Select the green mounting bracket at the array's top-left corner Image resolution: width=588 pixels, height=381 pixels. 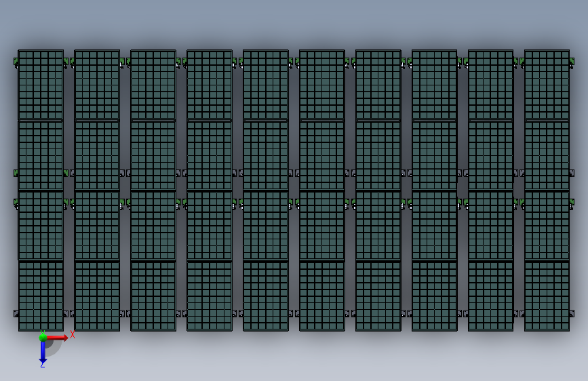(16, 62)
